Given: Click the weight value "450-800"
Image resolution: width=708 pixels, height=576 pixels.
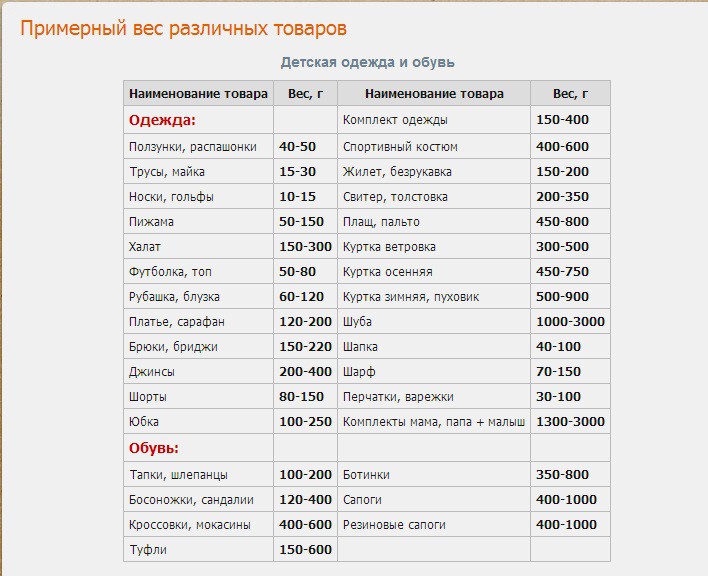Looking at the screenshot, I should point(562,222).
